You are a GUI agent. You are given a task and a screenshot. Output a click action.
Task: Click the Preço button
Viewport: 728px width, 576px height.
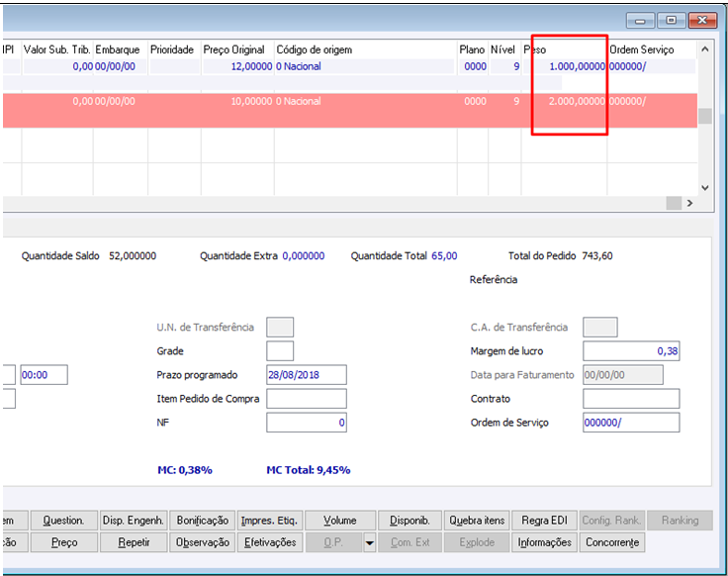[x=64, y=542]
